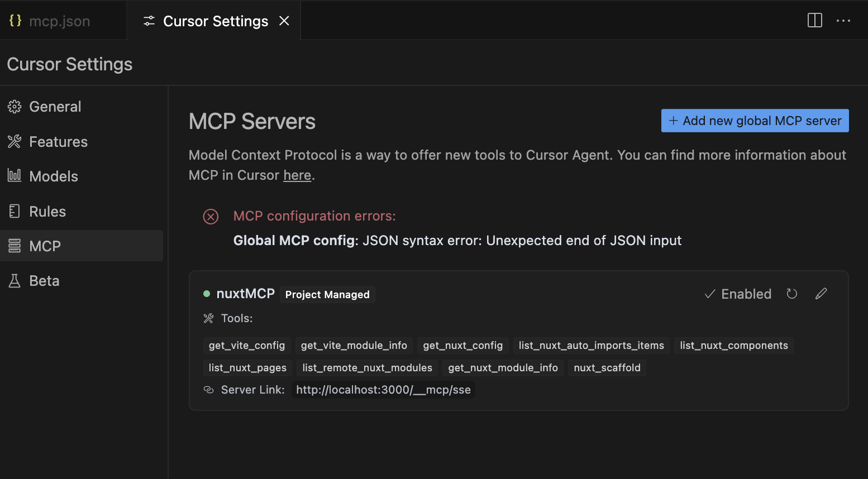Click the nuxtMCP server link URL

click(383, 389)
